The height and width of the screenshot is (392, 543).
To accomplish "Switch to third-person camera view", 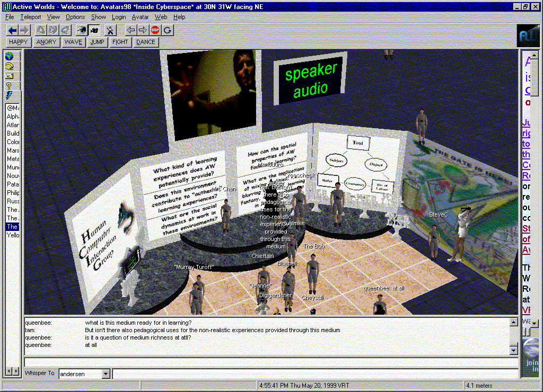I will [94, 30].
